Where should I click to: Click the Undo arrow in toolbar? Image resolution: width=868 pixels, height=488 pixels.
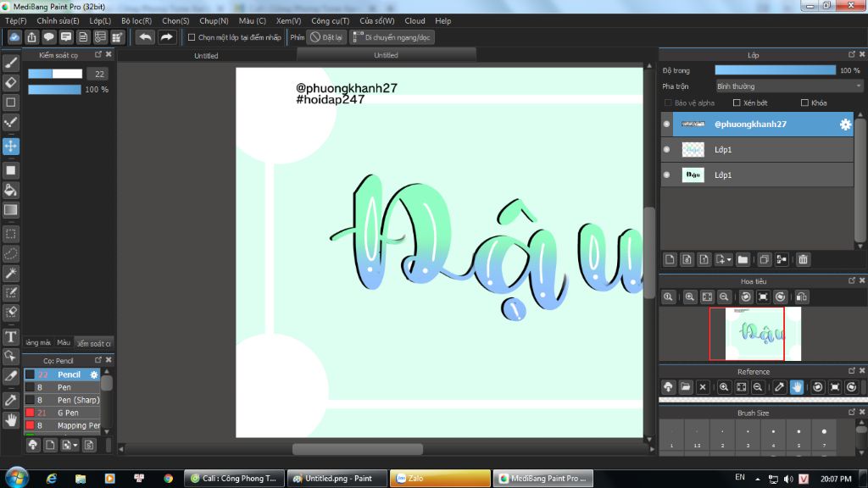click(146, 37)
